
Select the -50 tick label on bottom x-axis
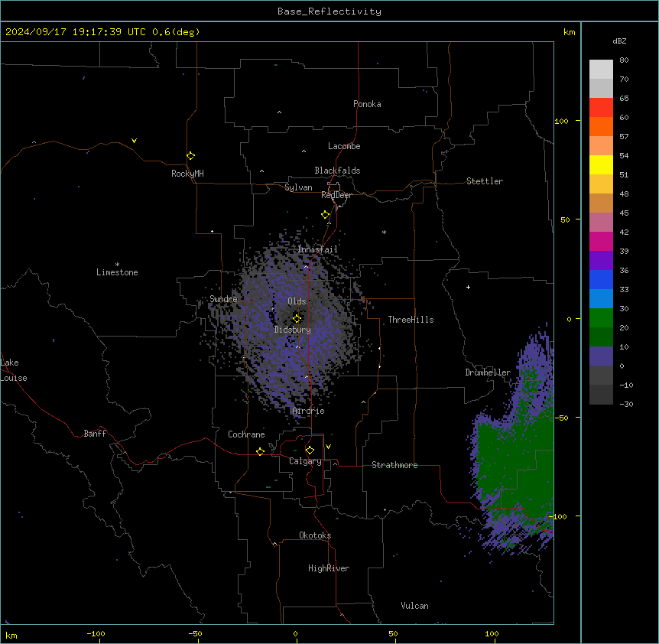click(x=195, y=634)
